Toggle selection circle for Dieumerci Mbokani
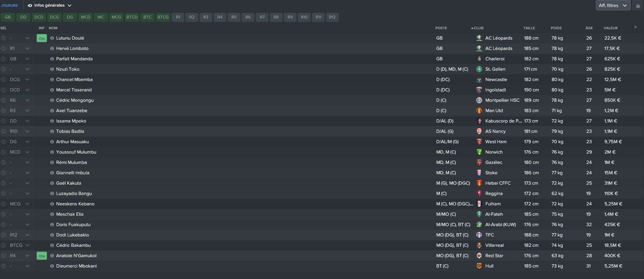This screenshot has width=644, height=279. click(3, 266)
